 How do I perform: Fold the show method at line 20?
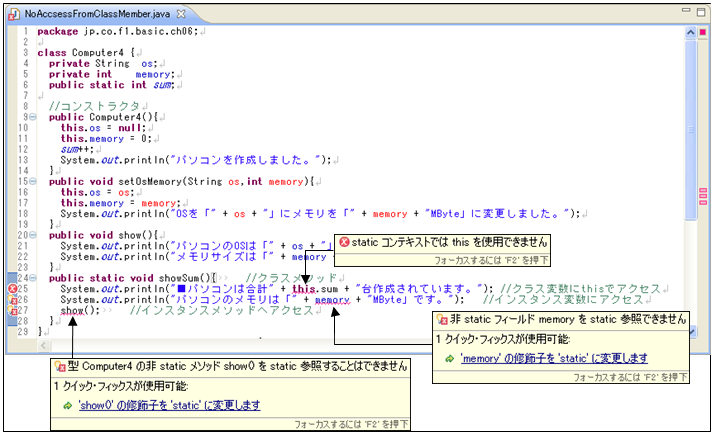tap(32, 234)
